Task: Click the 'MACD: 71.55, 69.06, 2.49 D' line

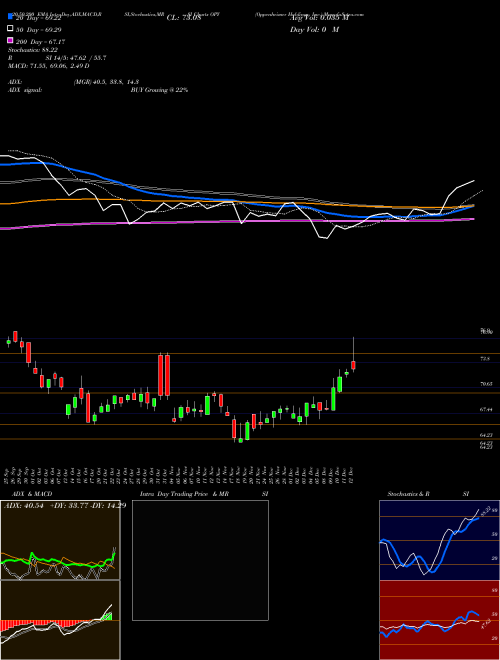Action: [x=49, y=66]
